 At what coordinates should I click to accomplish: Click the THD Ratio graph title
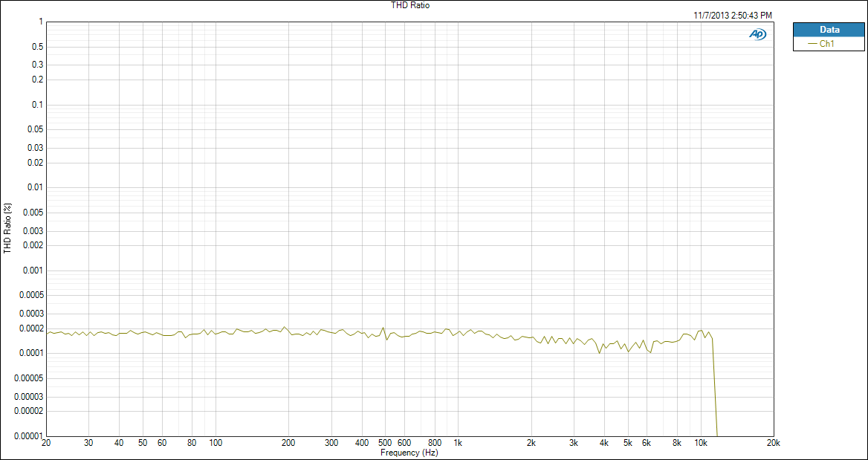(410, 5)
